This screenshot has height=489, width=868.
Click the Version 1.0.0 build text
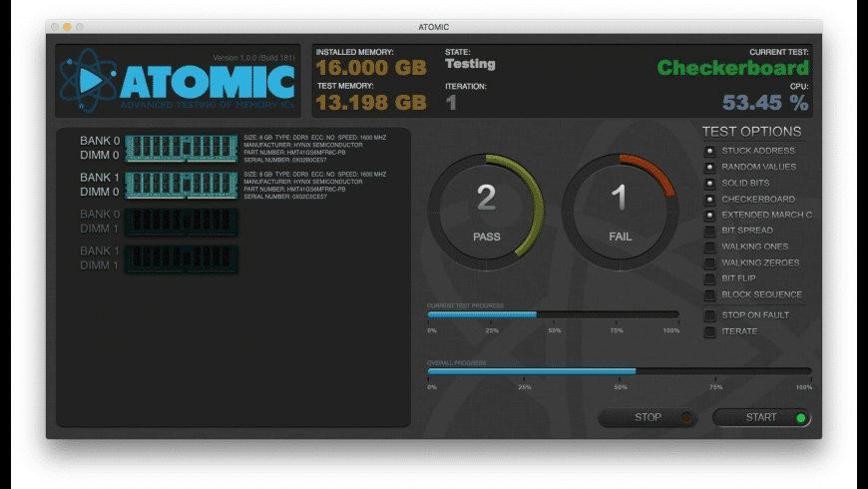254,58
